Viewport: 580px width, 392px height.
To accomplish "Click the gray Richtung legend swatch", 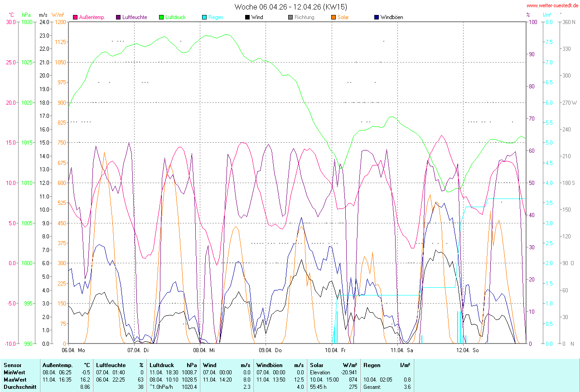I will click(x=290, y=17).
